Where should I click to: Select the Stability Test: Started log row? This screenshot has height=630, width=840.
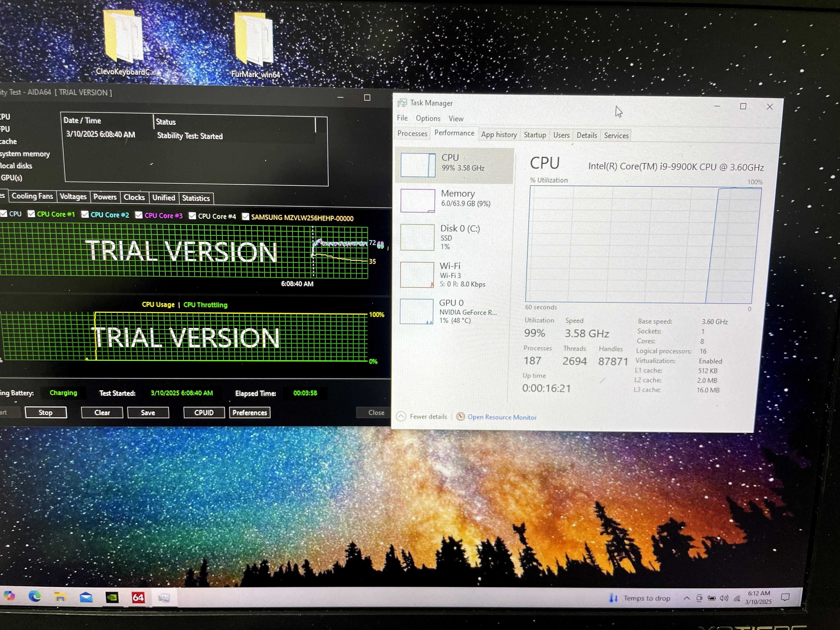pyautogui.click(x=190, y=136)
